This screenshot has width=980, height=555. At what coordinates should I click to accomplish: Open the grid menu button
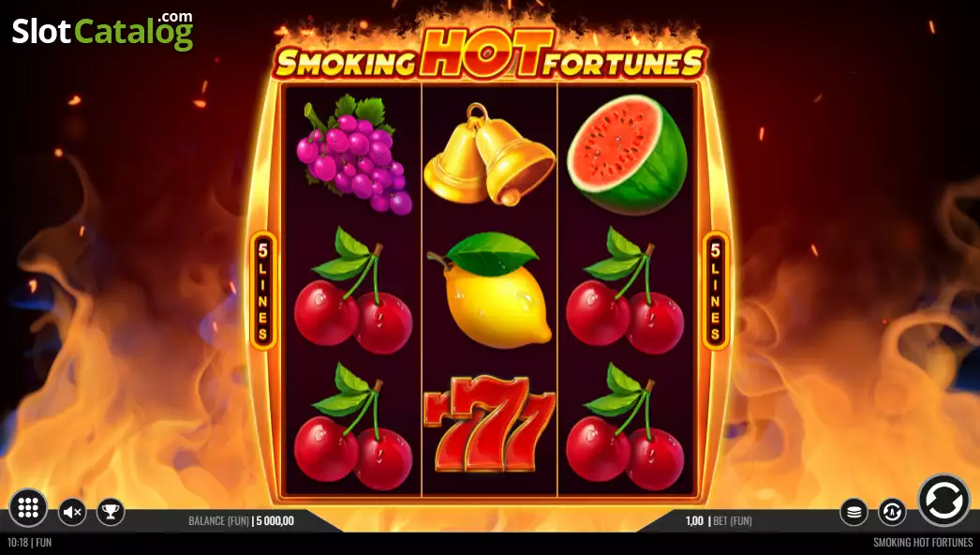[28, 508]
